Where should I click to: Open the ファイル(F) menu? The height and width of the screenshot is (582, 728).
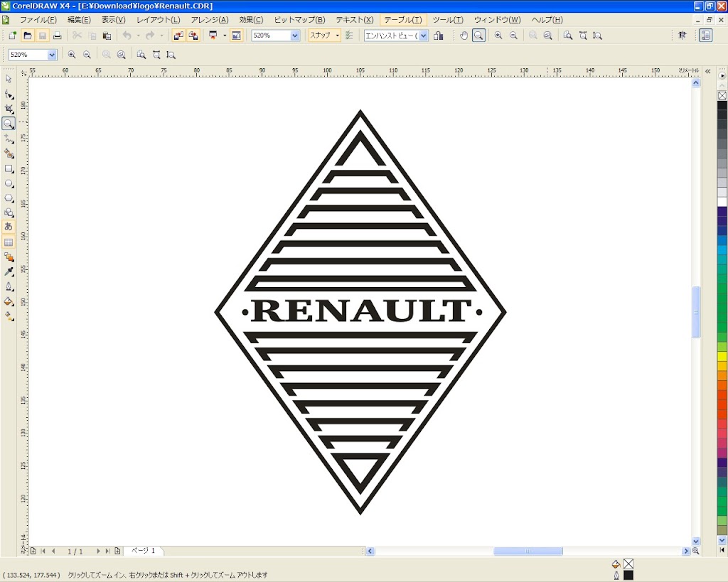[x=38, y=20]
